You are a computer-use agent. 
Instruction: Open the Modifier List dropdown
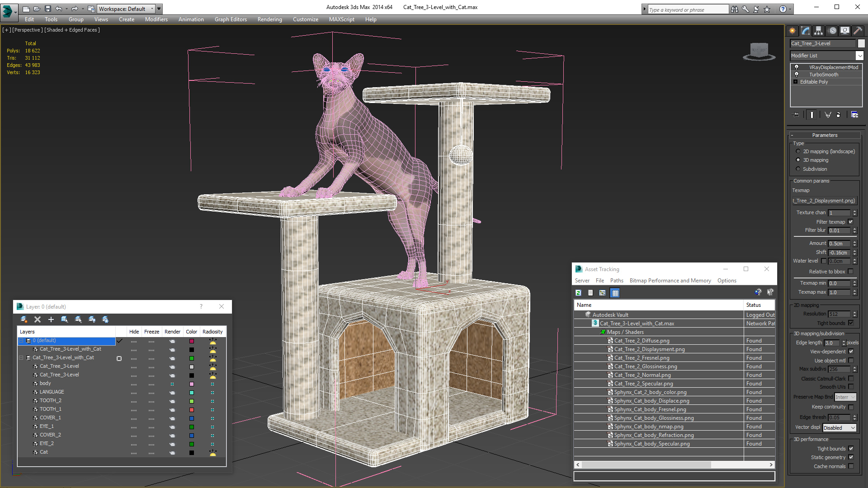tap(859, 56)
